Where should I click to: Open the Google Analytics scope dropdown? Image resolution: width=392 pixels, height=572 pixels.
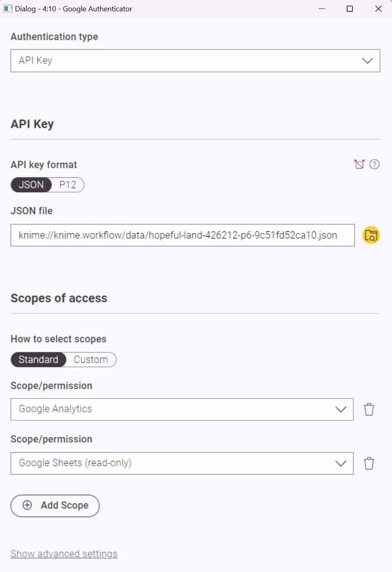point(341,409)
